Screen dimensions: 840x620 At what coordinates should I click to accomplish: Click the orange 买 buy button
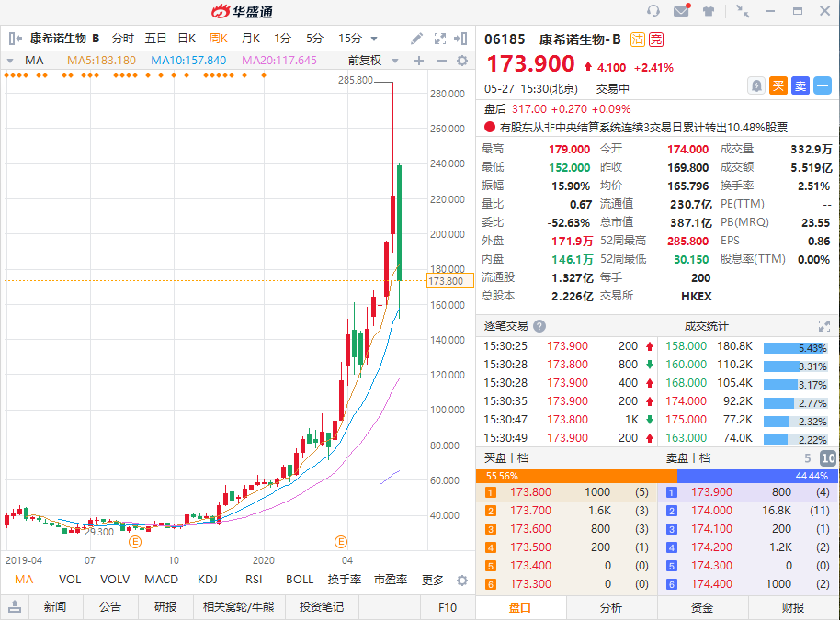click(x=778, y=85)
